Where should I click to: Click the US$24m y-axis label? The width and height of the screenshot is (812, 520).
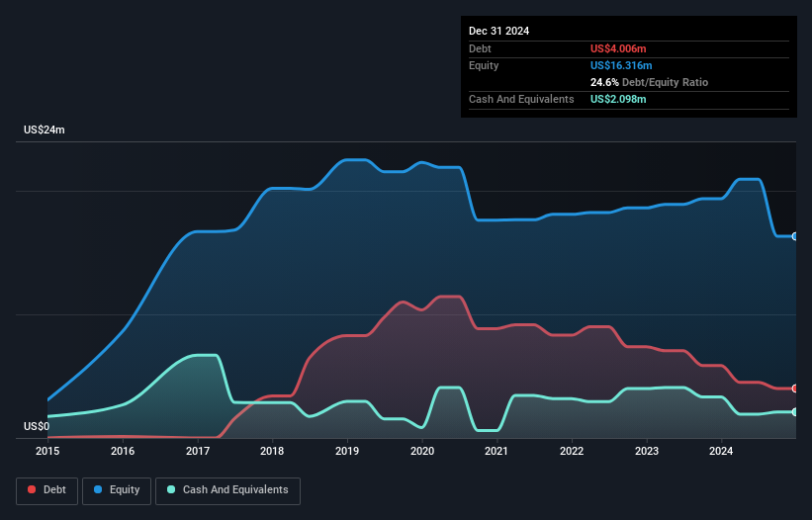click(x=45, y=130)
